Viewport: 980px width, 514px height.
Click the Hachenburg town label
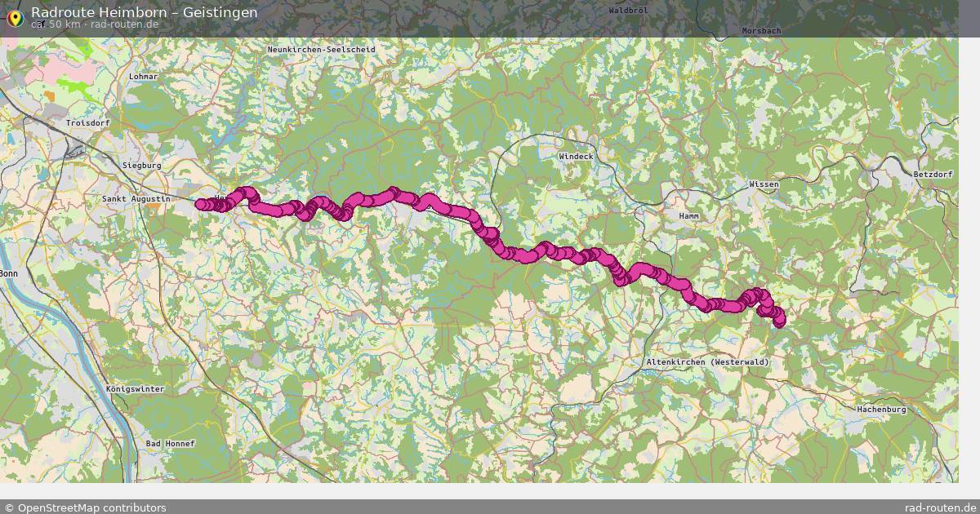tap(882, 409)
